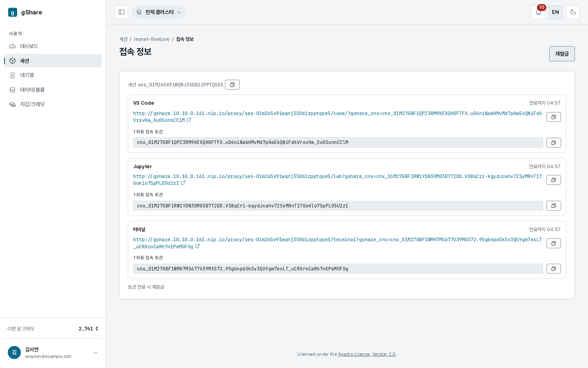The width and height of the screenshot is (588, 368).
Task: Open notifications bell with 10 badge
Action: click(x=538, y=12)
